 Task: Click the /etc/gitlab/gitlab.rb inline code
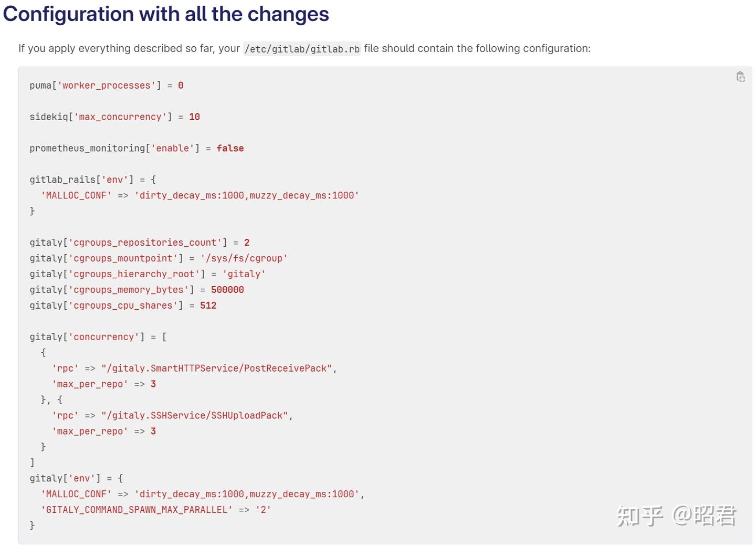(302, 49)
